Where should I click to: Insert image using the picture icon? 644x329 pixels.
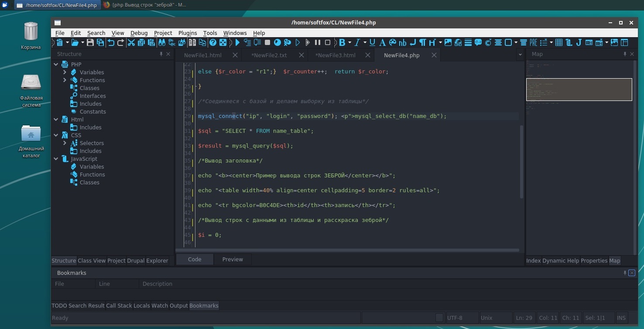pos(448,42)
